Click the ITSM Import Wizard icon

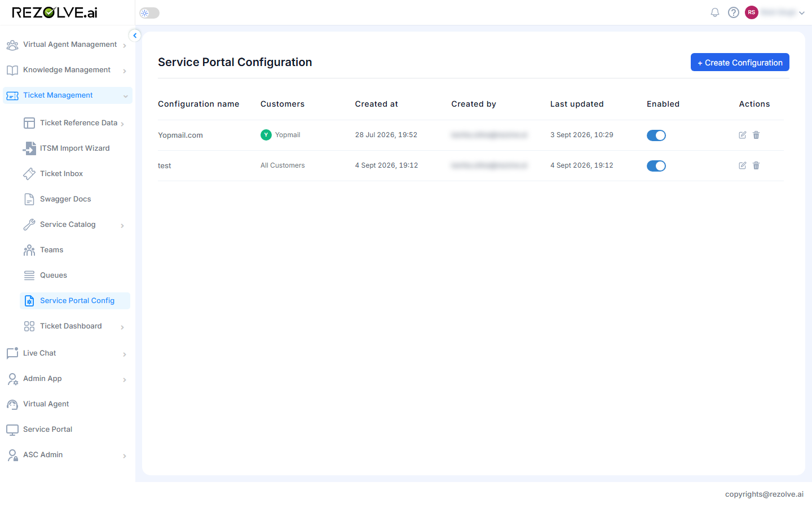pos(29,148)
